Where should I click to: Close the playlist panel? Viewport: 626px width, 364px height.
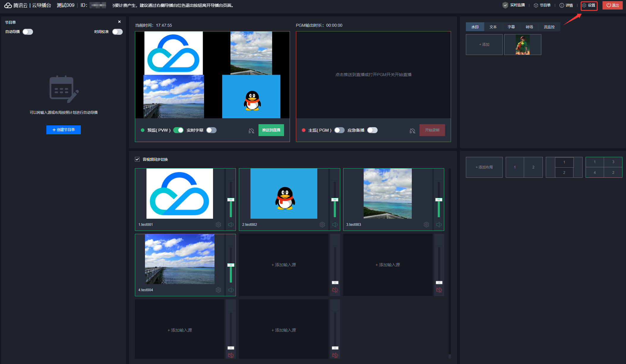pyautogui.click(x=119, y=22)
